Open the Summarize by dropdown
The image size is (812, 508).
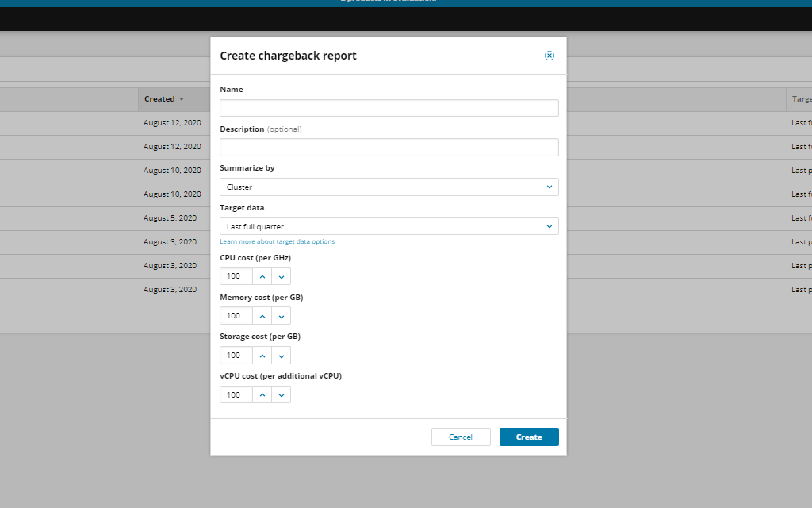pyautogui.click(x=389, y=187)
